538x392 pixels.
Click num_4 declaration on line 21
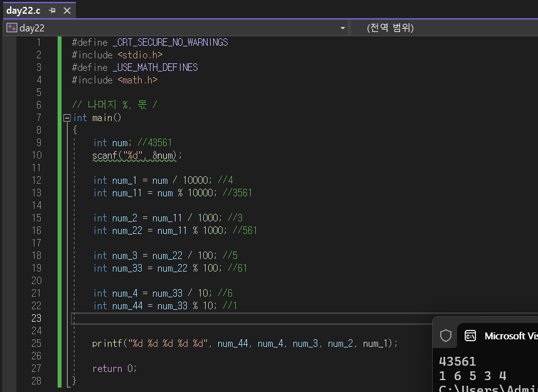click(153, 293)
